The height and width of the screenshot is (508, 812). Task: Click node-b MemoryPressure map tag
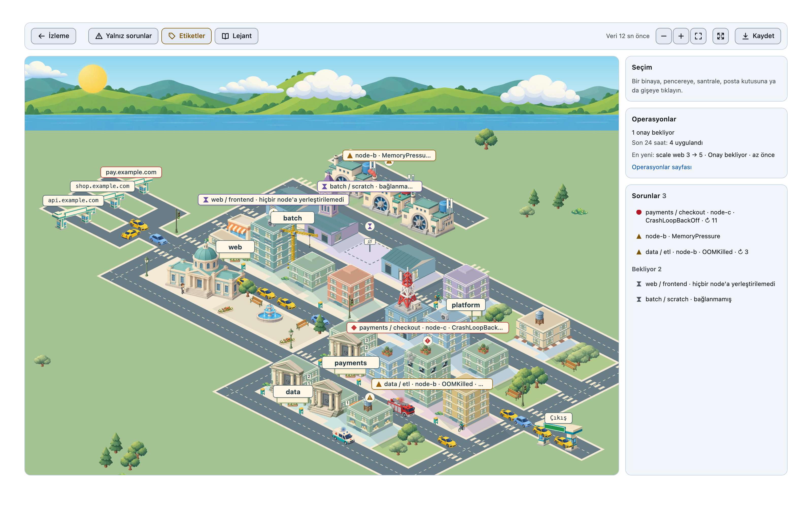pos(389,155)
